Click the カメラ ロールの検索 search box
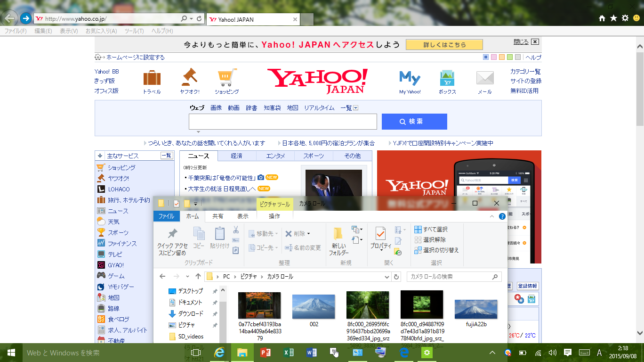644x362 pixels. pyautogui.click(x=454, y=277)
